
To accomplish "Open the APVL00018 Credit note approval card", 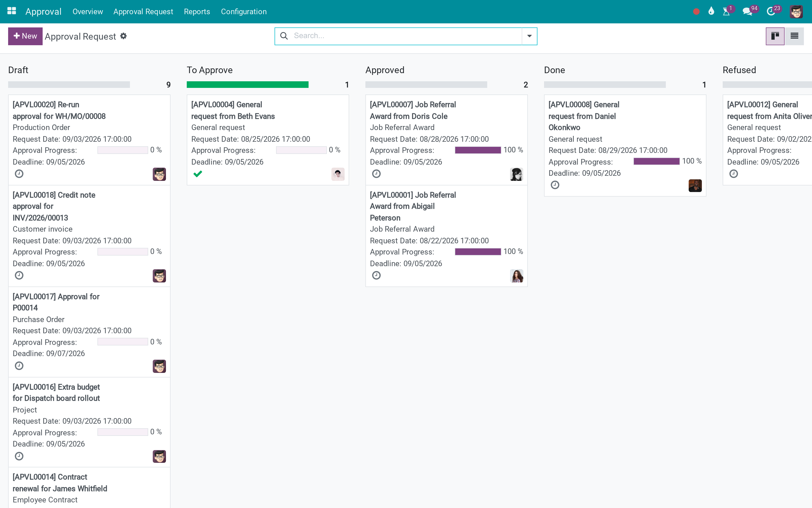I will tap(89, 236).
